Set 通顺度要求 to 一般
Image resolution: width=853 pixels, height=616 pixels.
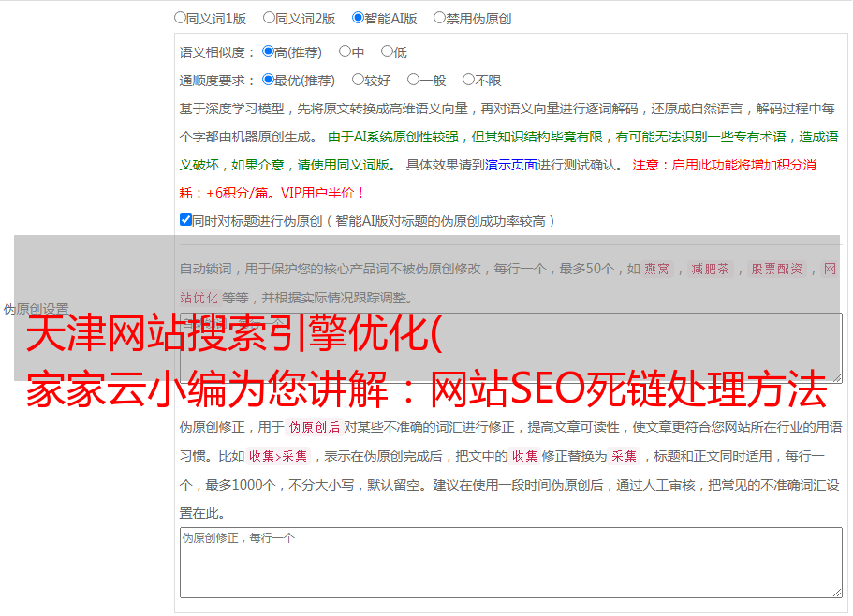[x=413, y=80]
